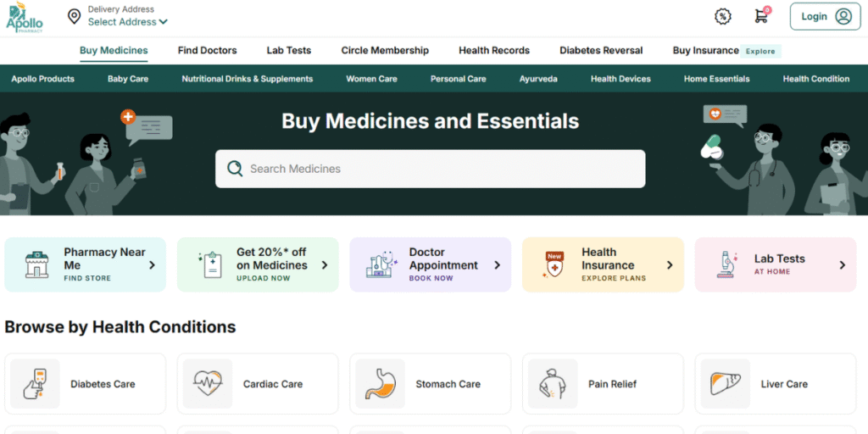The height and width of the screenshot is (434, 868).
Task: Click the AT HOME link text
Action: 772,272
